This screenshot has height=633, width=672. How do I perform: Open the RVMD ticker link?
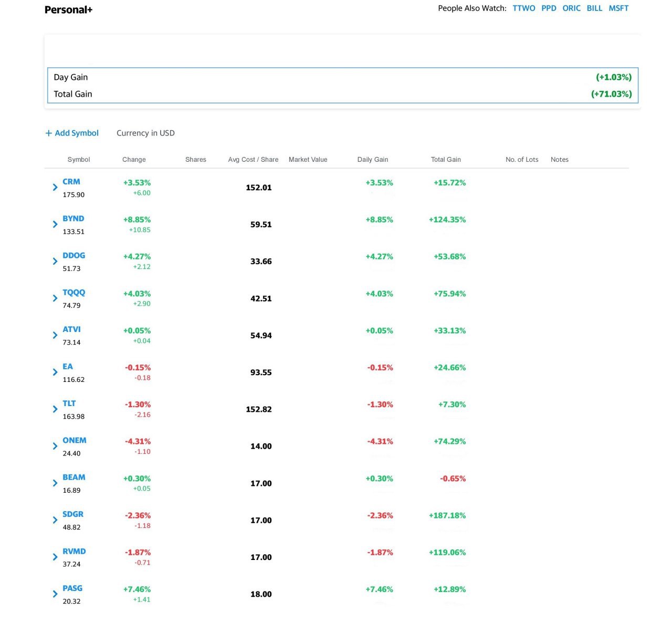(74, 551)
